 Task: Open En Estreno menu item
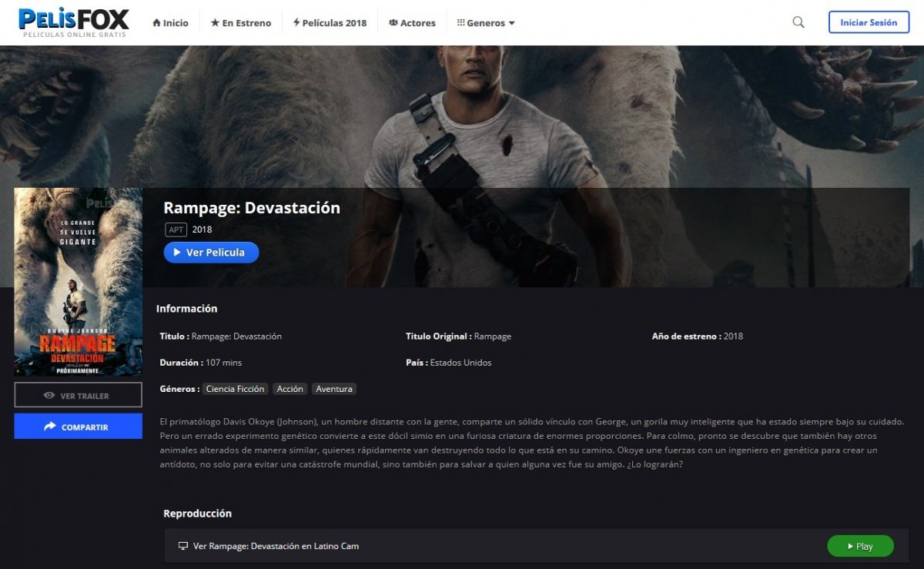pyautogui.click(x=240, y=23)
